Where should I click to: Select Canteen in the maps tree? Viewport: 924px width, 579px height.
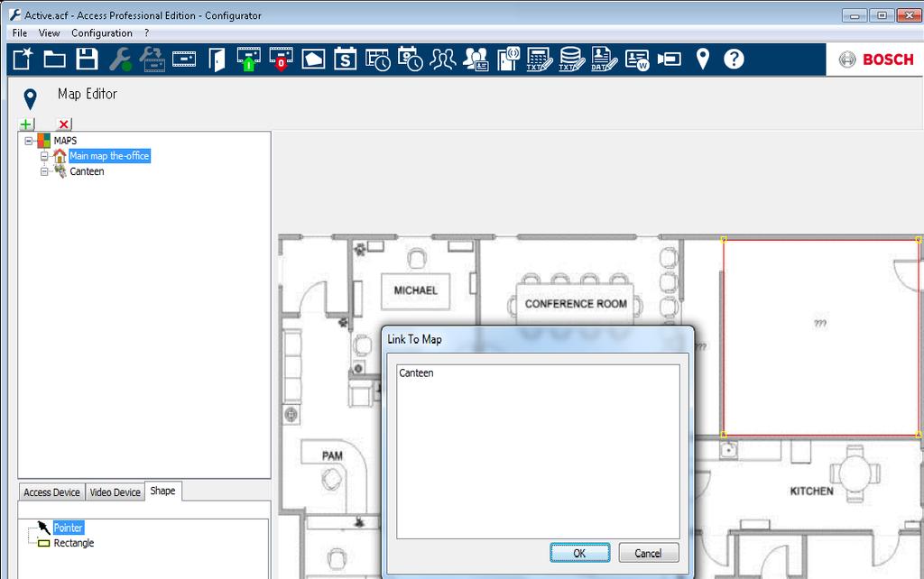(x=87, y=171)
